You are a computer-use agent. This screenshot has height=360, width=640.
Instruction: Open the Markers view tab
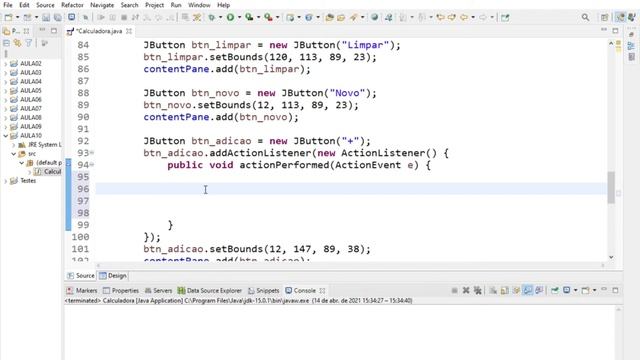82,291
